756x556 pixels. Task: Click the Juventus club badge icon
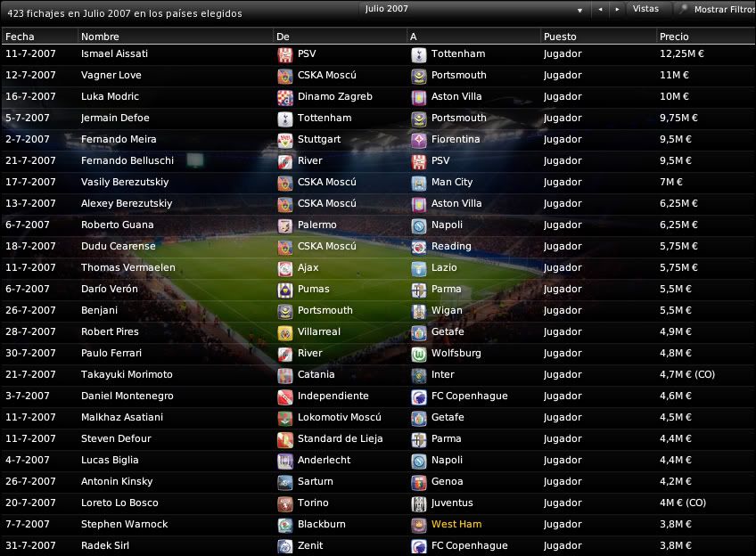(x=418, y=503)
